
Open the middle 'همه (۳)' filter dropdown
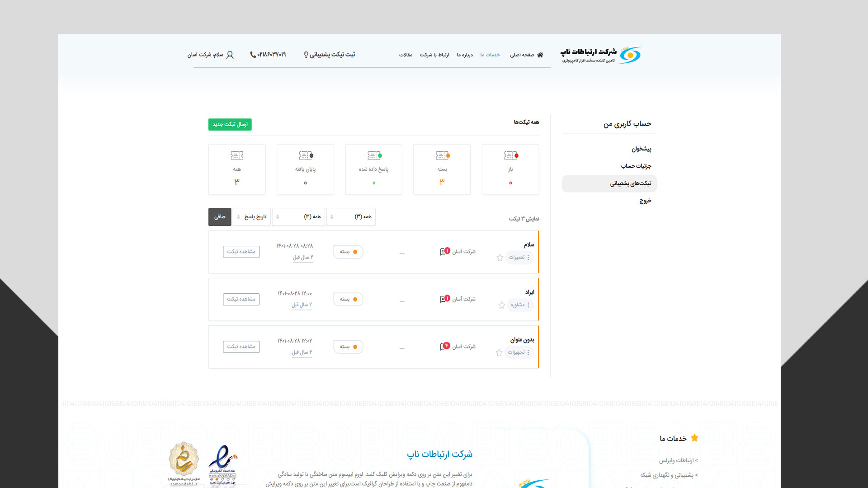(298, 217)
